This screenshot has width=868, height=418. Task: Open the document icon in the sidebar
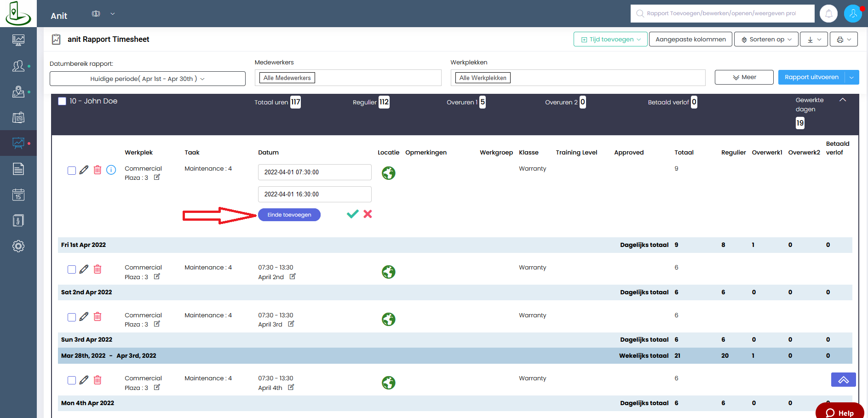click(x=18, y=169)
